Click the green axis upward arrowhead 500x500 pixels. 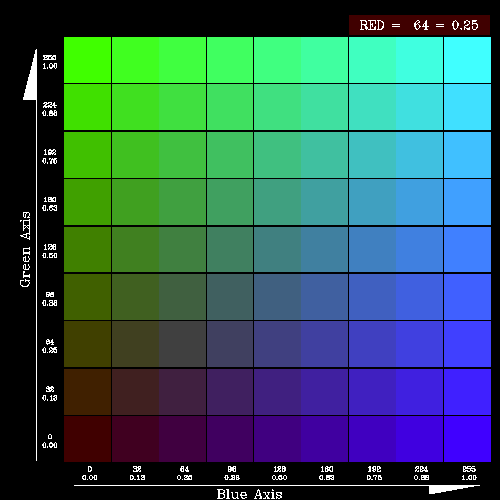[x=30, y=75]
